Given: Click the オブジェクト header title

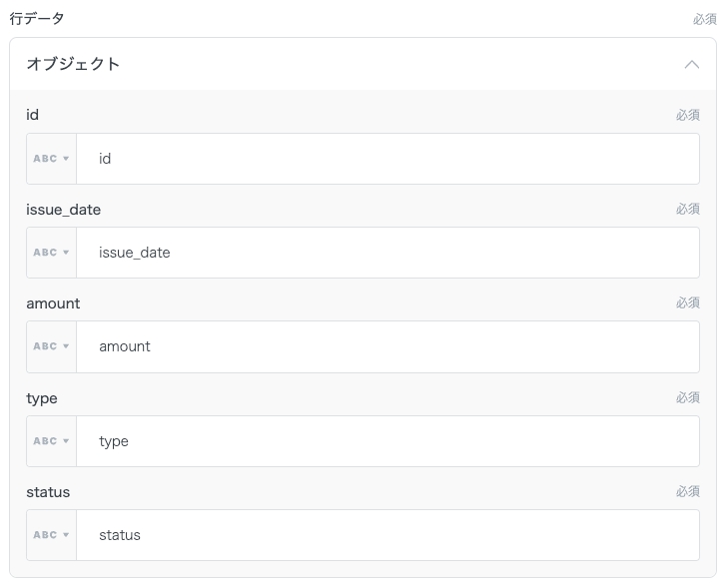Looking at the screenshot, I should [x=73, y=64].
